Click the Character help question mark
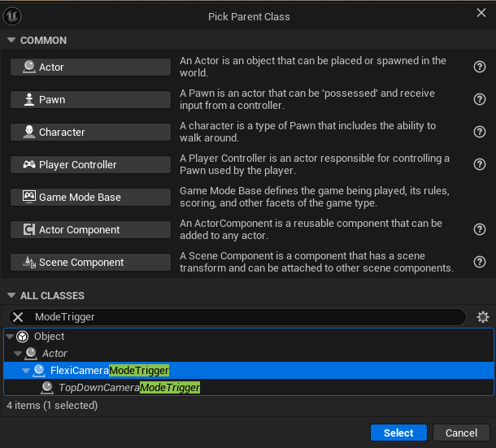Image resolution: width=496 pixels, height=448 pixels. pos(480,132)
